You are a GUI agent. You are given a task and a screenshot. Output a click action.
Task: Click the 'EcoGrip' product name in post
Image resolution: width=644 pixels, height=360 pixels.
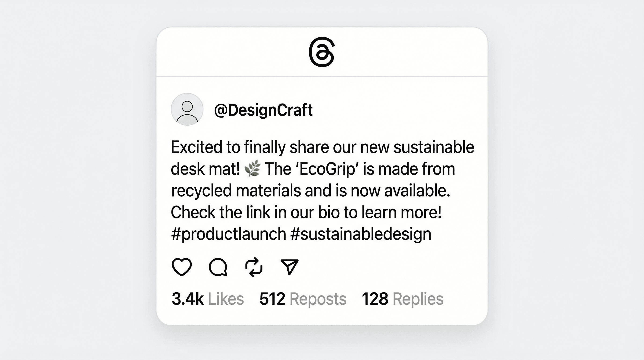327,169
